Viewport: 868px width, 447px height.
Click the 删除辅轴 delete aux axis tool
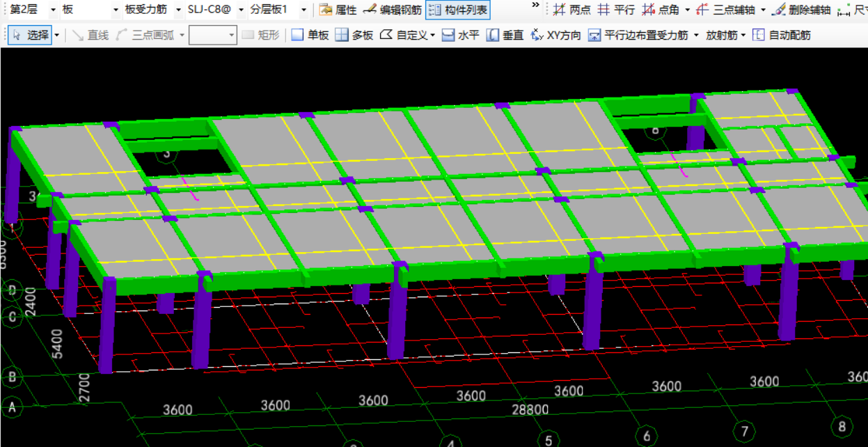coord(801,10)
